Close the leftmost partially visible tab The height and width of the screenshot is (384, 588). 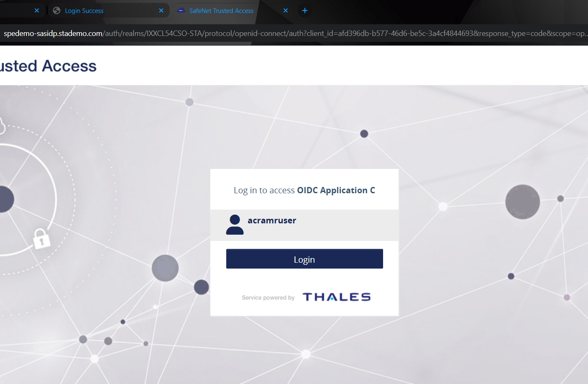[36, 10]
